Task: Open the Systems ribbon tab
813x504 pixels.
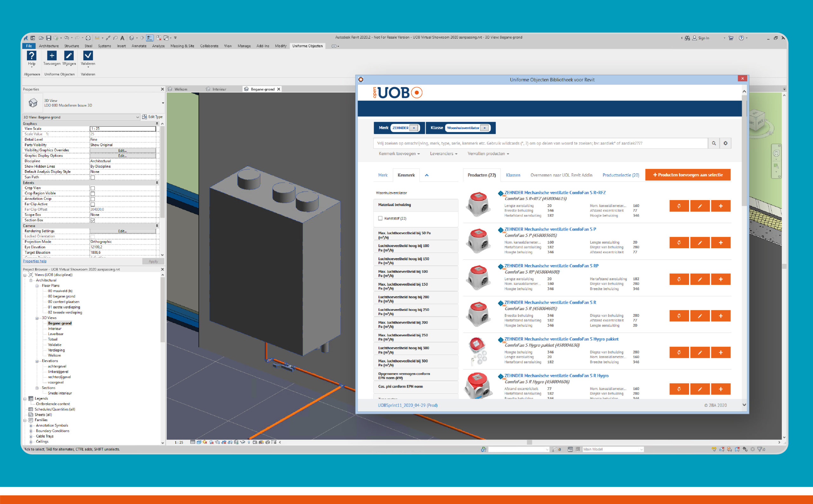Action: click(105, 46)
